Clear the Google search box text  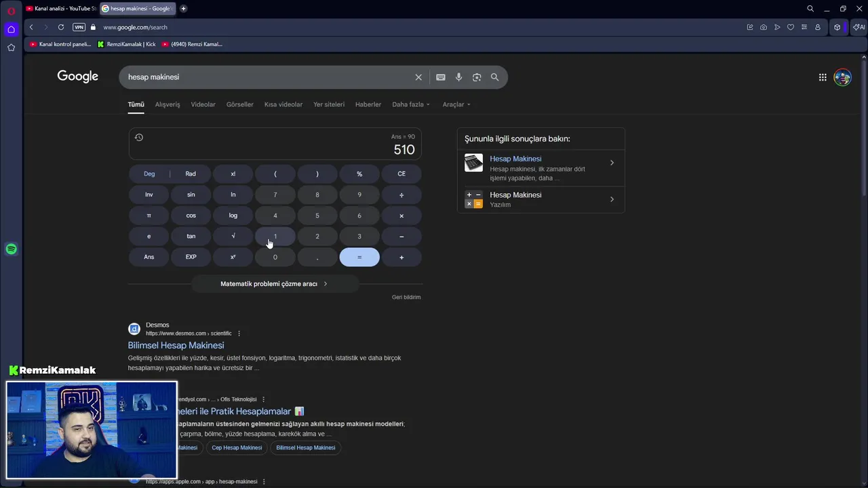[x=418, y=77]
